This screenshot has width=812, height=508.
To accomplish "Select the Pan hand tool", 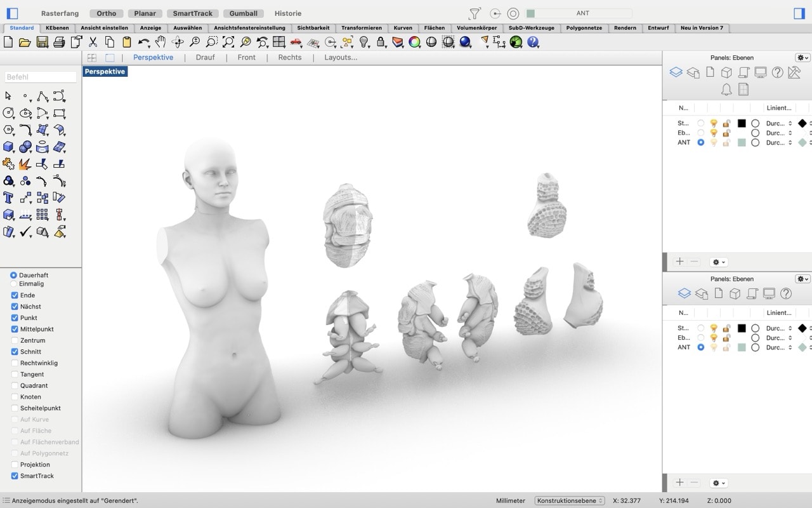I will click(160, 42).
